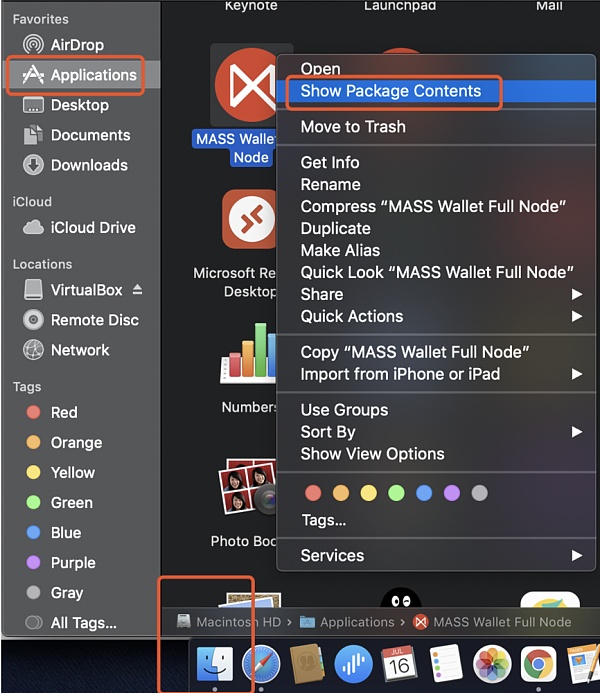Select the Numbers app icon

[250, 355]
